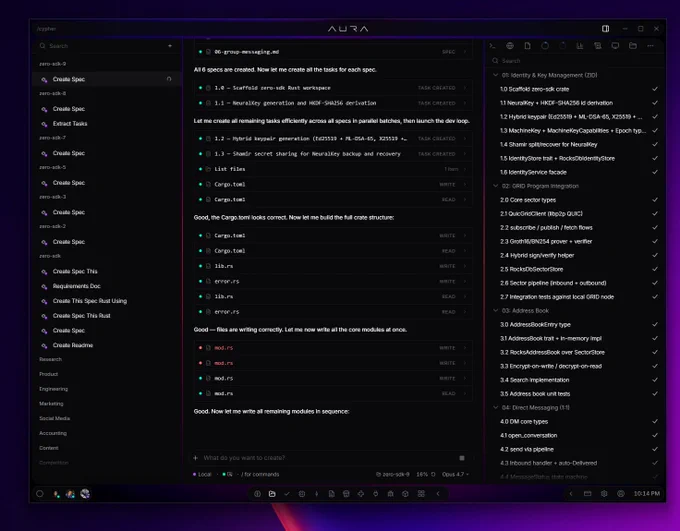Viewport: 680px width, 531px height.
Task: Toggle checkmark for 1.4 Shamir split/recover task
Action: click(655, 144)
